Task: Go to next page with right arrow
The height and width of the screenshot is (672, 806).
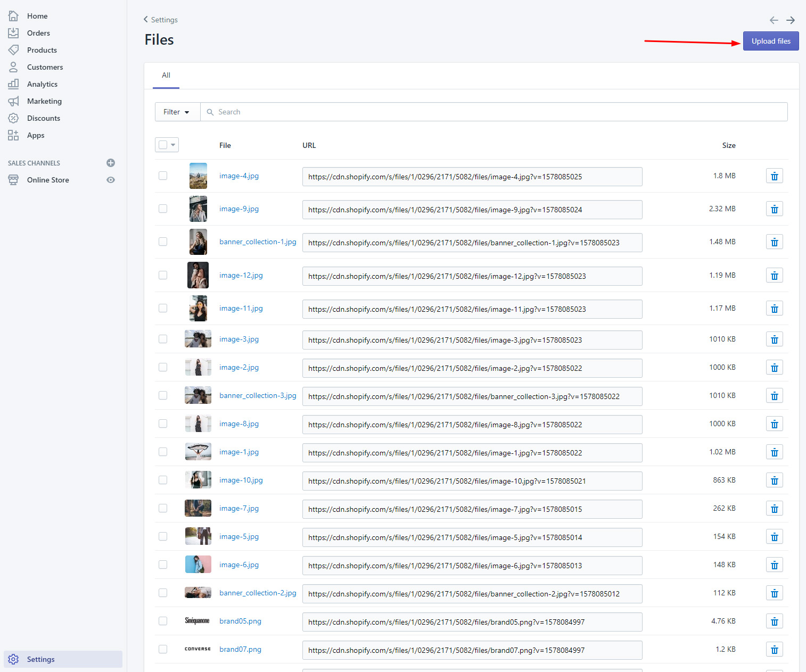Action: point(791,20)
